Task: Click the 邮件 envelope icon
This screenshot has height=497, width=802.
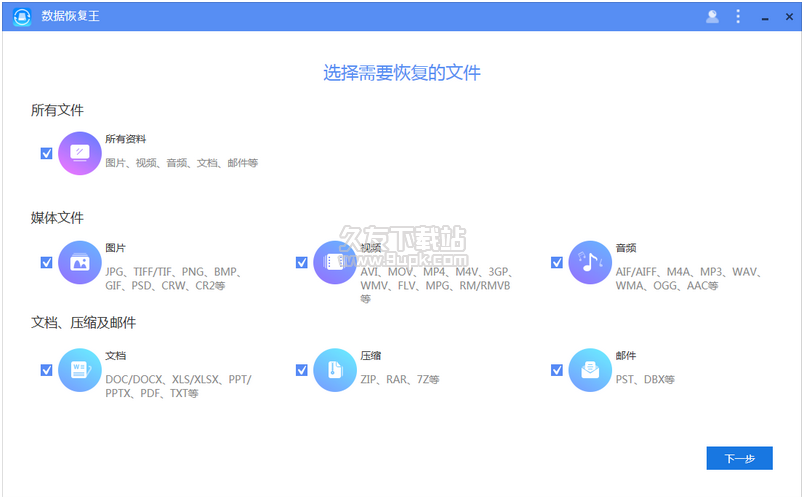Action: click(x=590, y=370)
